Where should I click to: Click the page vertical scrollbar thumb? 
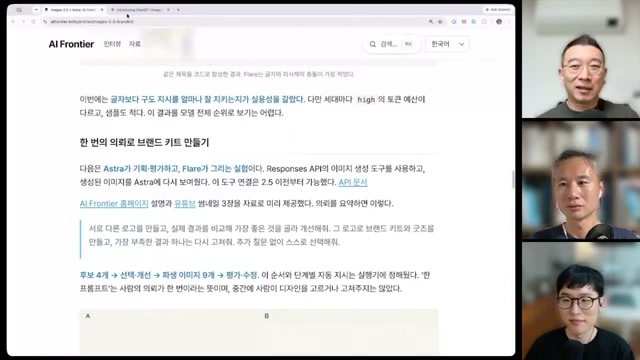(x=513, y=180)
